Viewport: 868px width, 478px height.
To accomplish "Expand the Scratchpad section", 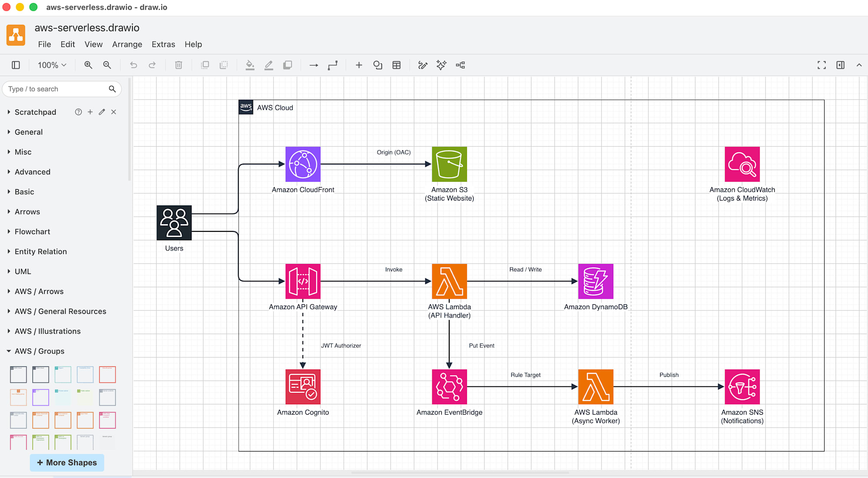I will [35, 112].
